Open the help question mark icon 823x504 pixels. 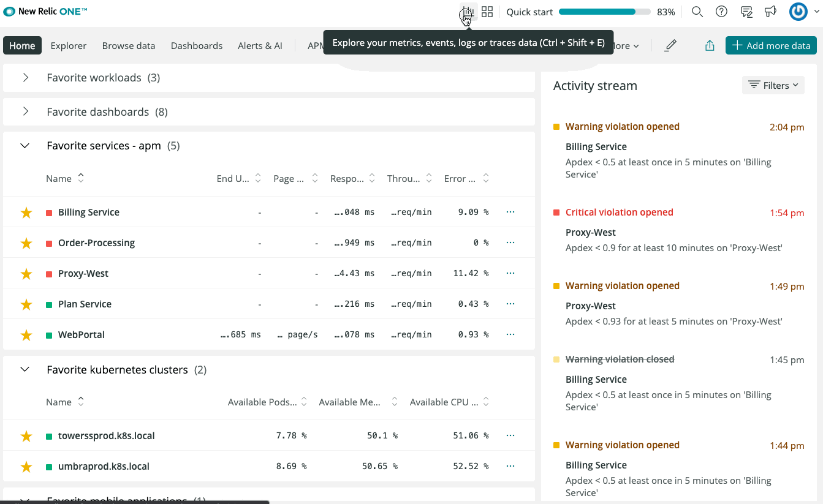(x=721, y=12)
